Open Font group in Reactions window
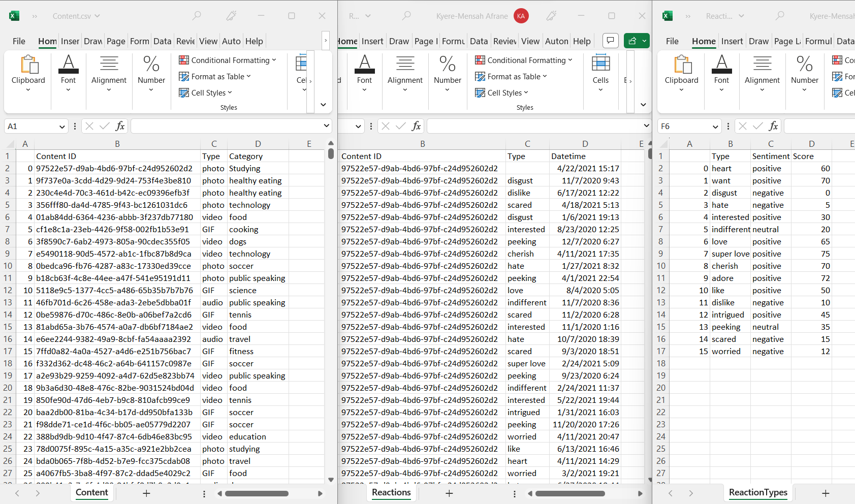The height and width of the screenshot is (504, 855). pyautogui.click(x=364, y=74)
